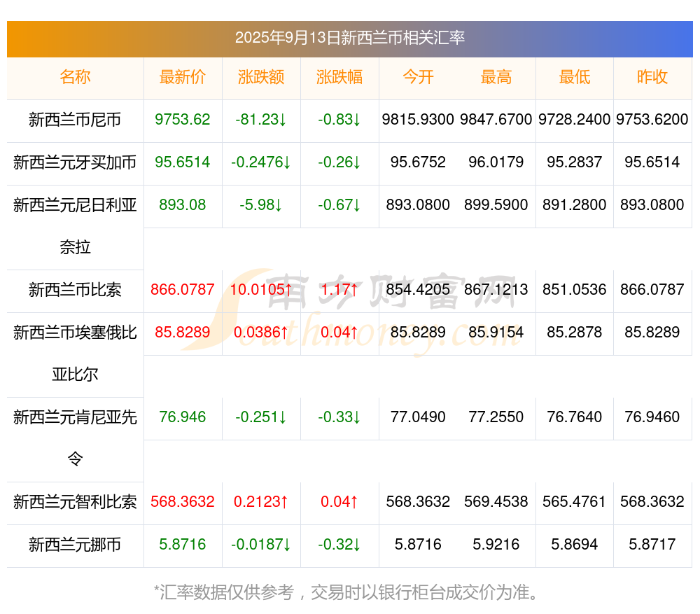Click the high value 9847.6700
Screen dimensions: 700x614
[496, 120]
